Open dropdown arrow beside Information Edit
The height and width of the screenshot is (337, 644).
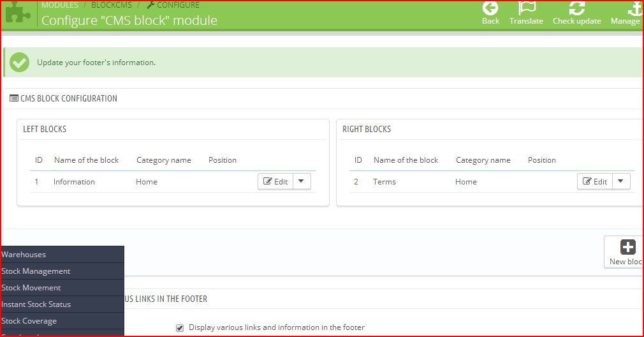coord(302,182)
